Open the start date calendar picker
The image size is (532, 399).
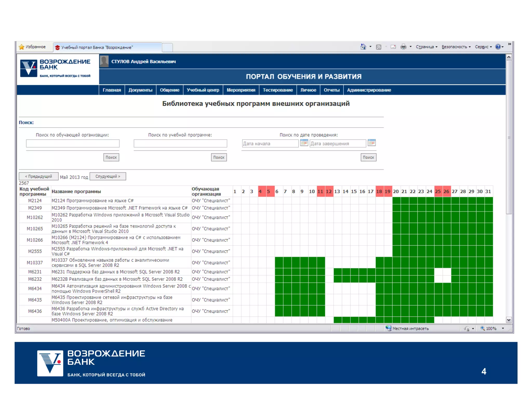pyautogui.click(x=304, y=143)
